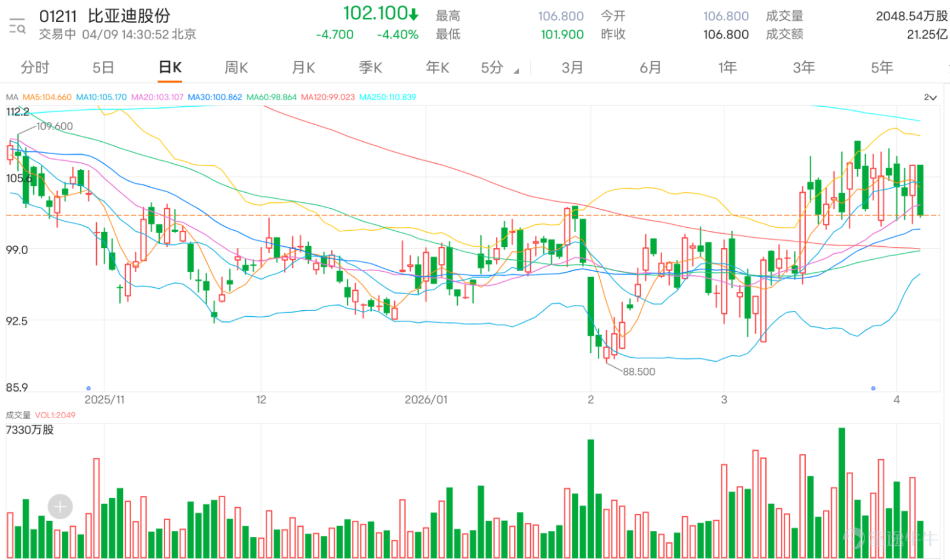Click the stock name 比亚迪股份
The width and height of the screenshot is (950, 560).
pyautogui.click(x=129, y=16)
